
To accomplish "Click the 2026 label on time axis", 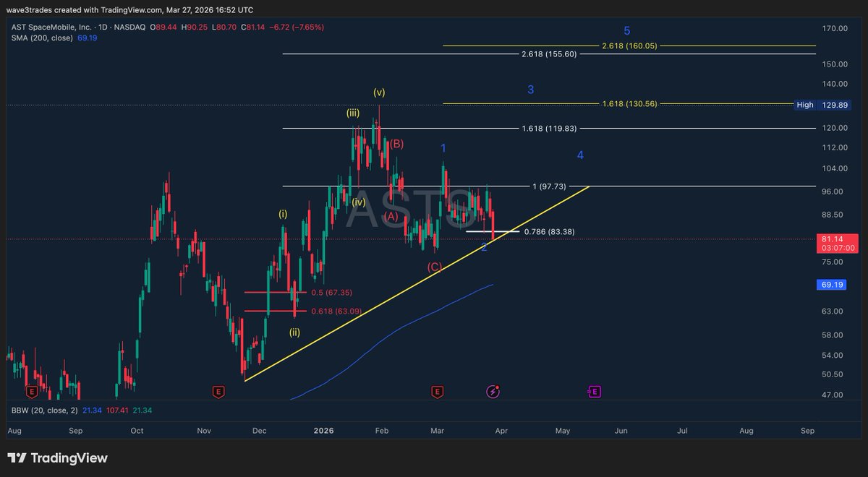I will (323, 430).
